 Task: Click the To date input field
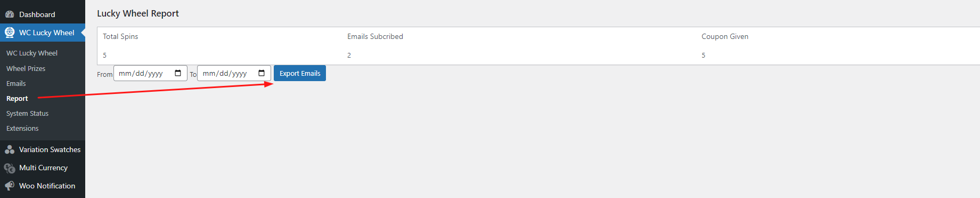pos(234,73)
